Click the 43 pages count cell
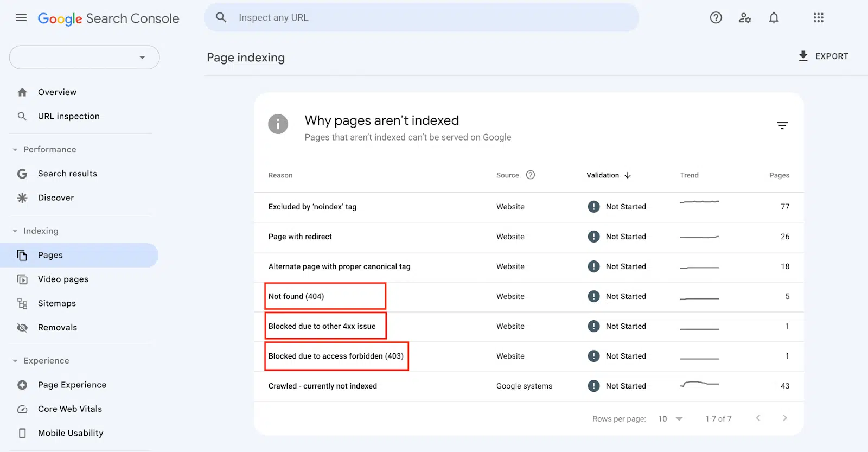This screenshot has width=868, height=452. tap(785, 386)
